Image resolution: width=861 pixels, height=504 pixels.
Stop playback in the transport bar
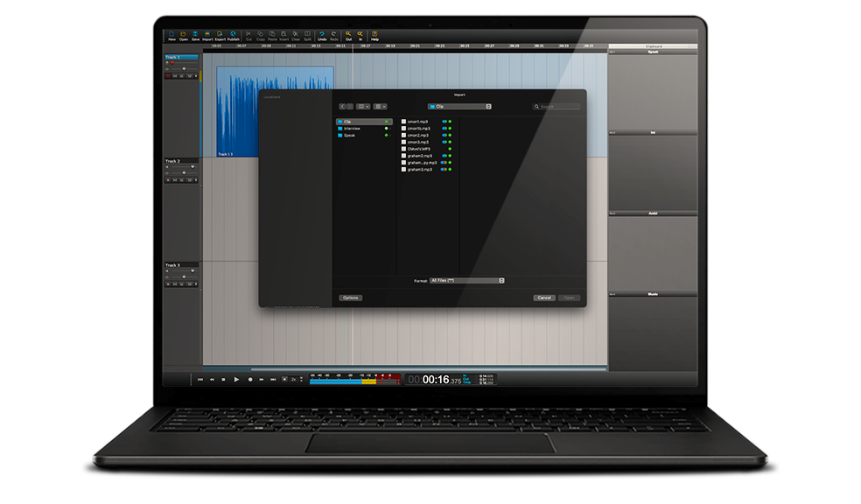coord(223,380)
